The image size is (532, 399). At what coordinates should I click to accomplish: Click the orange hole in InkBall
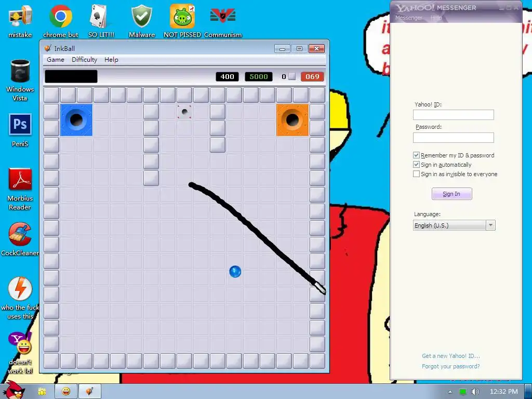pos(292,120)
